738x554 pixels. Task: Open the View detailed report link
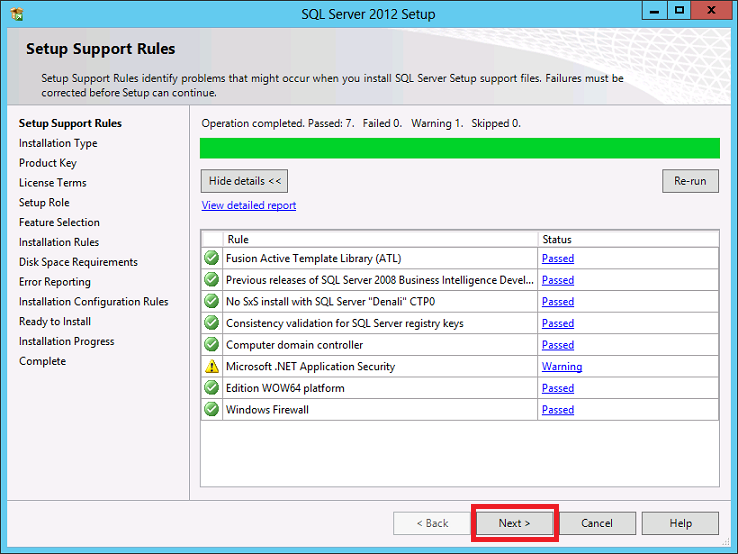click(x=249, y=205)
